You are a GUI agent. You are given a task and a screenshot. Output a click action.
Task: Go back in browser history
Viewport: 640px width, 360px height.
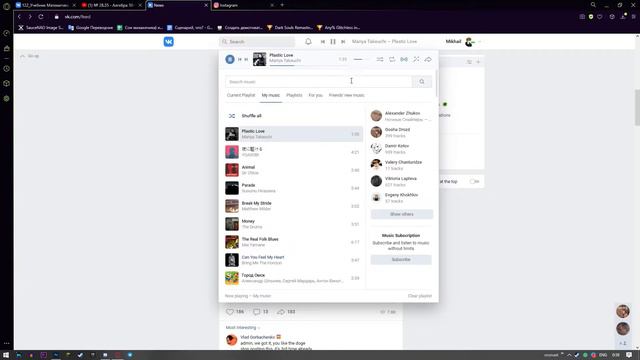[x=19, y=17]
